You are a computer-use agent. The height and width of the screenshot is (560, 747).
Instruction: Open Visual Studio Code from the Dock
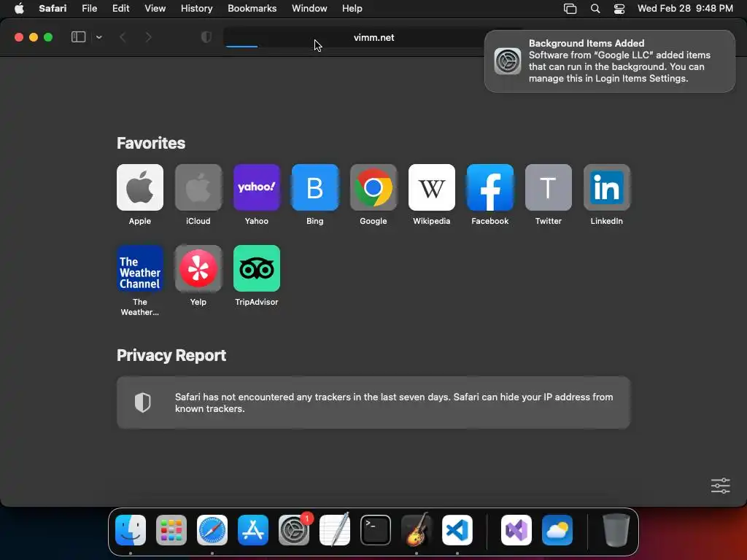point(457,530)
